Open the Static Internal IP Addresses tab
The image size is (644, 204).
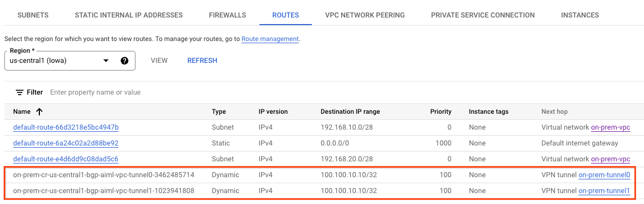click(x=128, y=15)
